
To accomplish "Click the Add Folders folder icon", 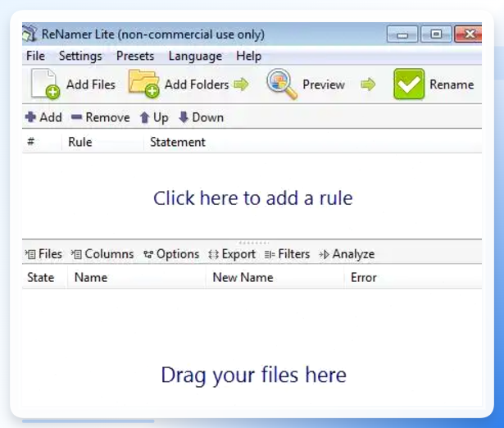I will click(x=143, y=84).
